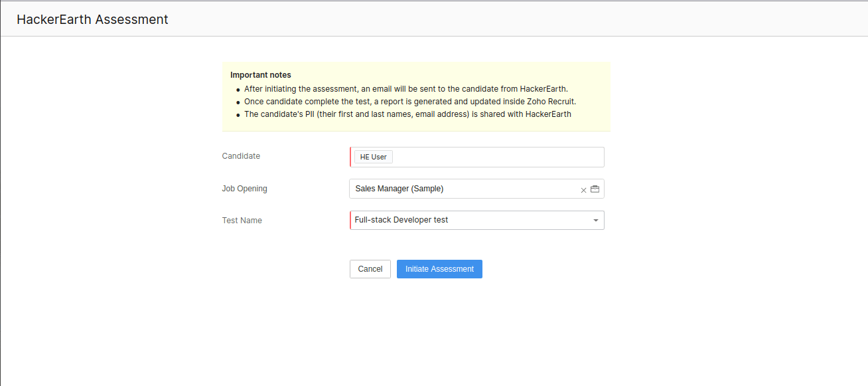Click the Sales Manager (Sample) text

click(x=399, y=189)
